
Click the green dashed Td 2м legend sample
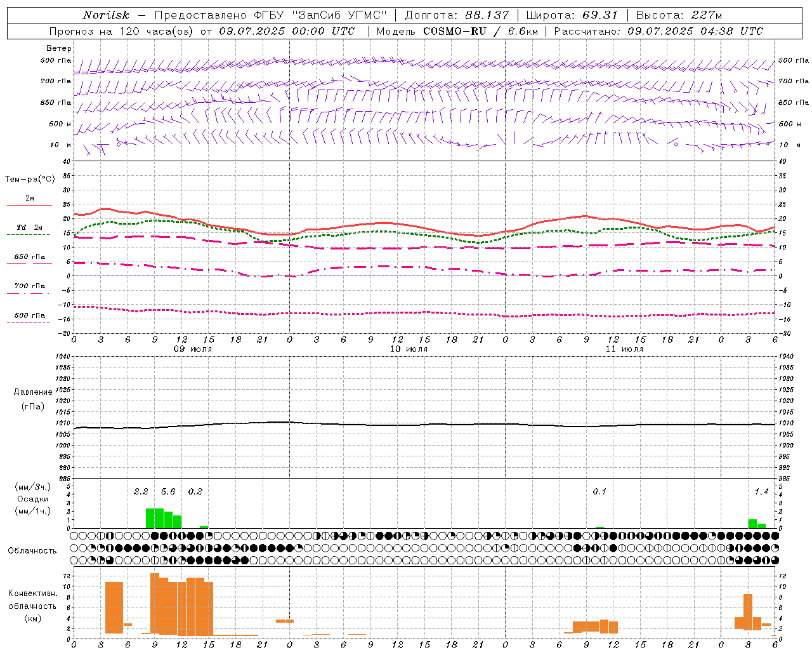[x=28, y=235]
